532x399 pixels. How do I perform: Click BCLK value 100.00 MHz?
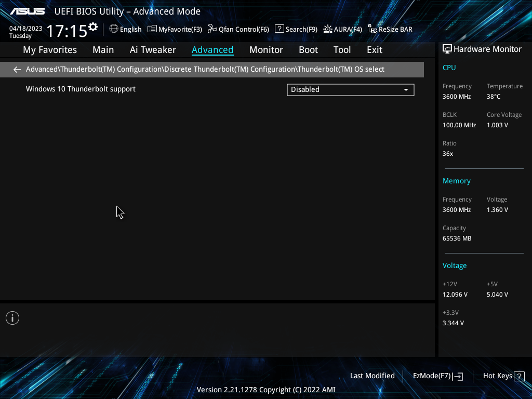pos(459,125)
